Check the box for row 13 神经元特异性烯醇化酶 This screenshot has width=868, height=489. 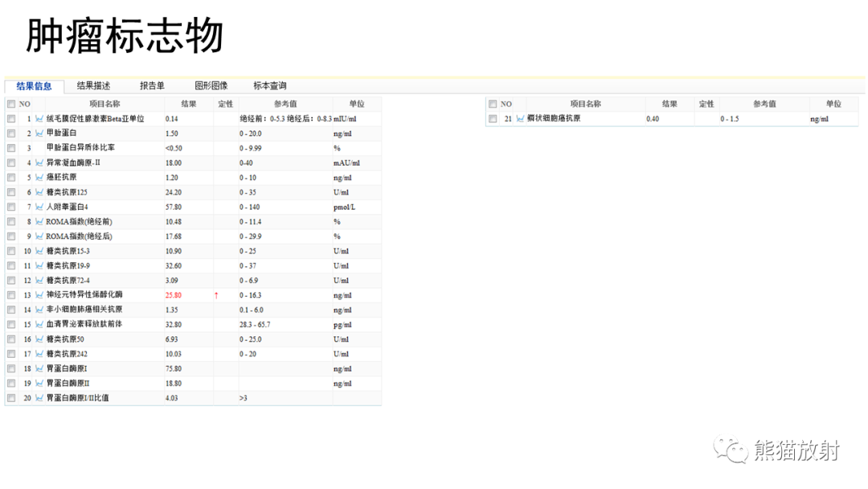coord(11,295)
